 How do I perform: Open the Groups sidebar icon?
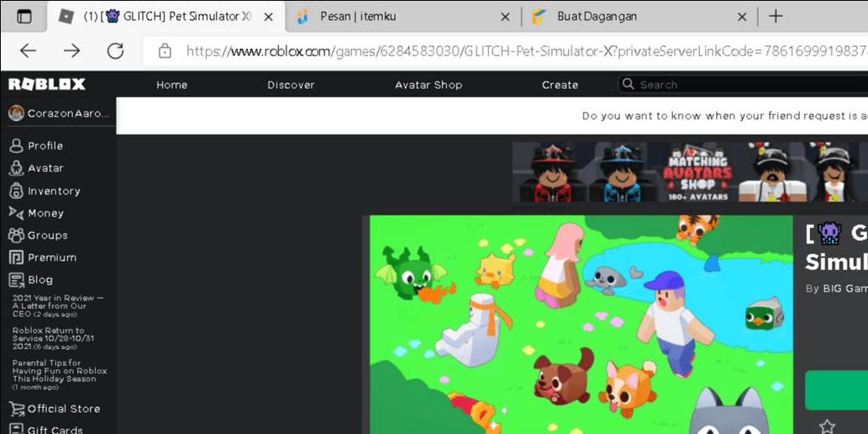click(x=15, y=235)
